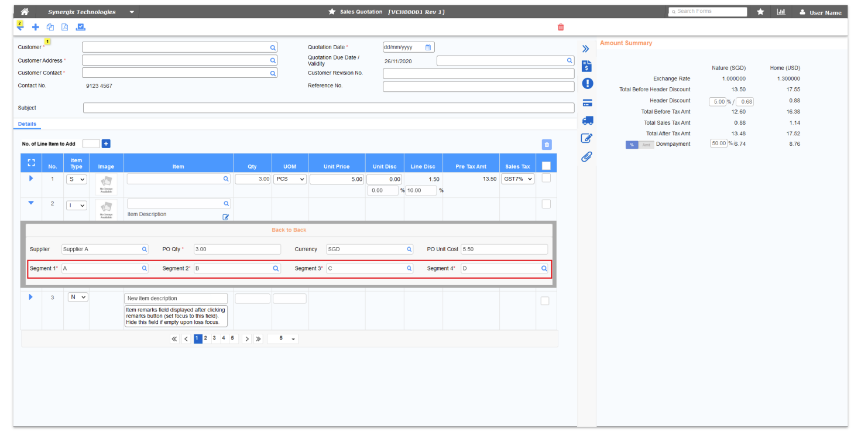Screen dimensions: 868x438
Task: Tick the checkbox on line item 1
Action: pos(545,177)
